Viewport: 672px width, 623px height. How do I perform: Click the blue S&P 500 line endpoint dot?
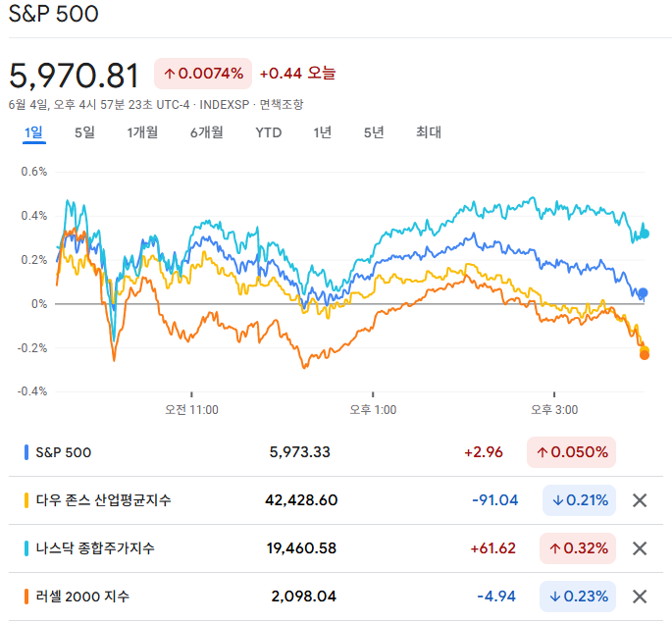point(643,293)
